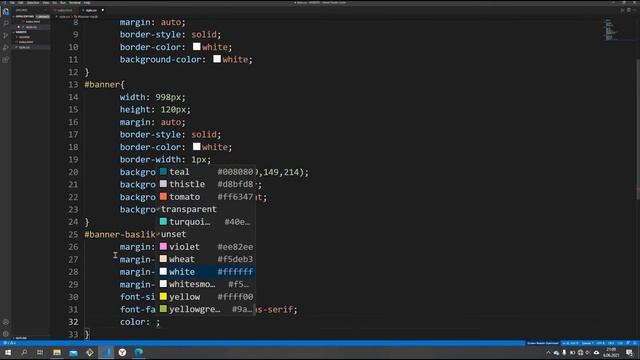The height and width of the screenshot is (360, 640).
Task: Open the View menu
Action: (x=46, y=3)
